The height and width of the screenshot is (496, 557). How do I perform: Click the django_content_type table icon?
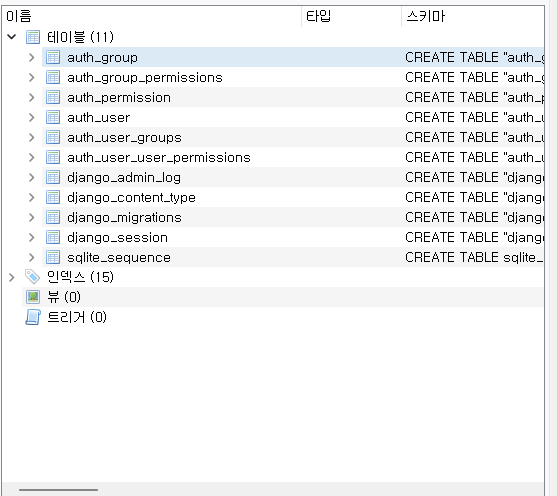[x=53, y=198]
